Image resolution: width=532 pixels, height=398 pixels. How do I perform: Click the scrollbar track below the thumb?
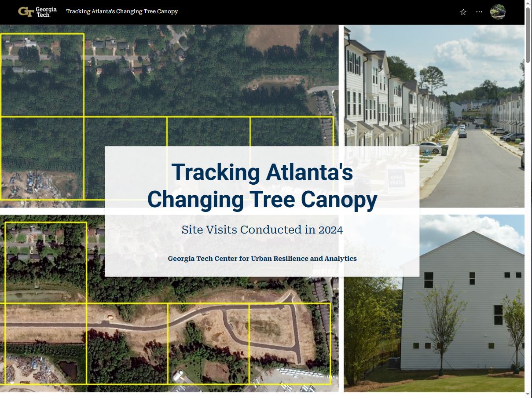528,220
